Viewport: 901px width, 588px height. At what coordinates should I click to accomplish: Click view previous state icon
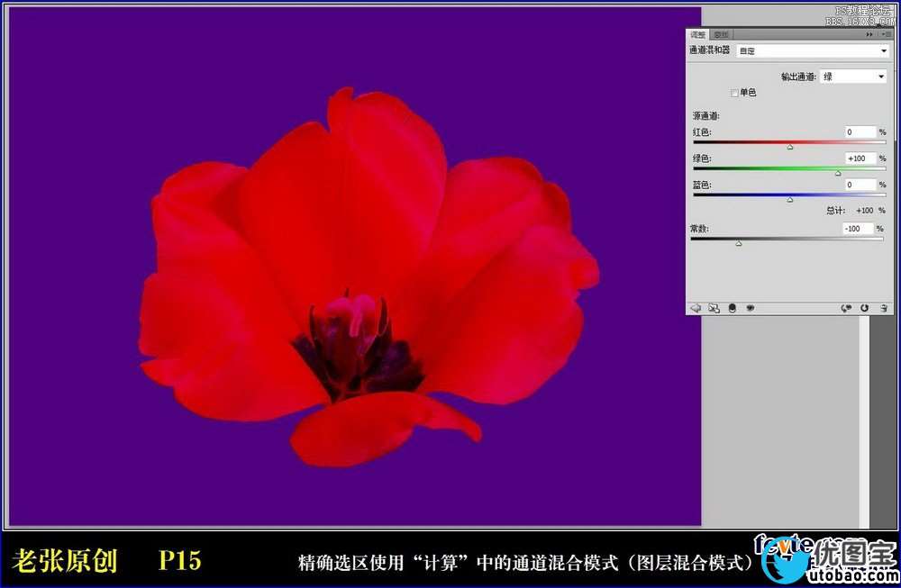pos(846,308)
